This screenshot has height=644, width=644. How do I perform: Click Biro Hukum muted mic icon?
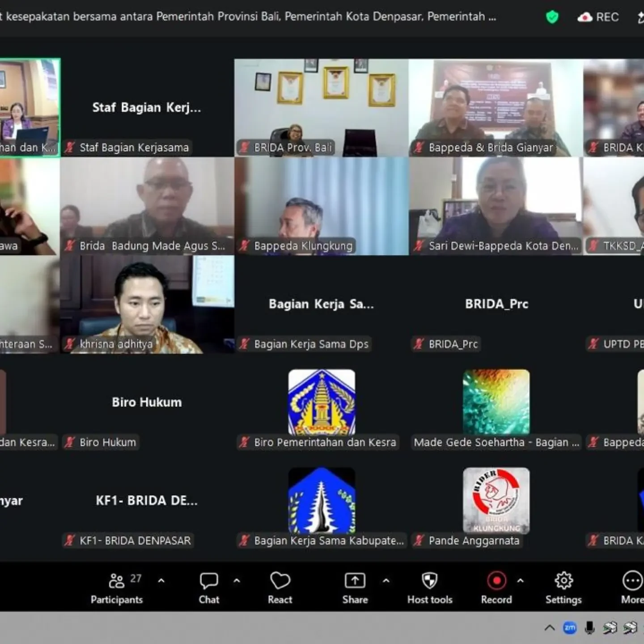click(x=70, y=442)
